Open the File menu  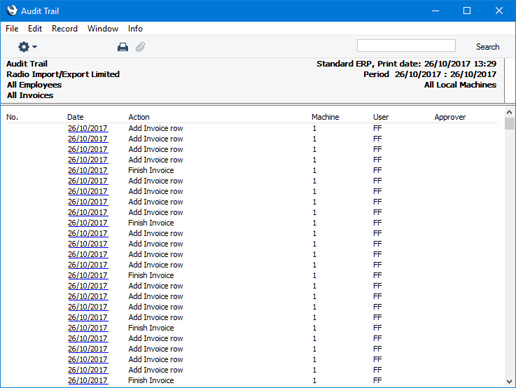(x=12, y=29)
